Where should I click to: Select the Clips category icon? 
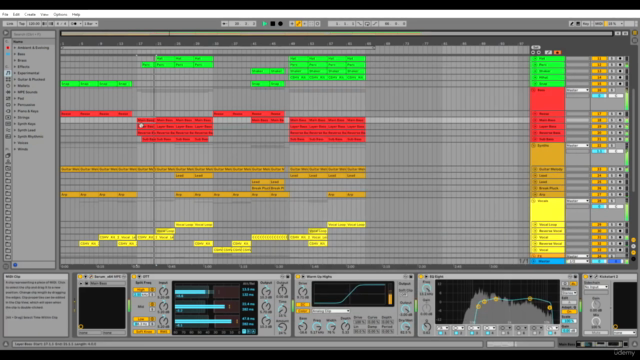coord(8,118)
